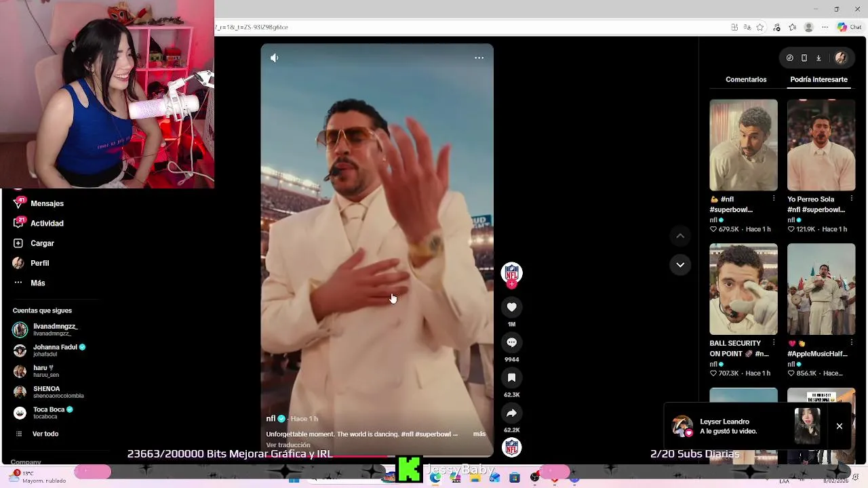
Task: Open the nfl sound disc icon
Action: pos(511,447)
